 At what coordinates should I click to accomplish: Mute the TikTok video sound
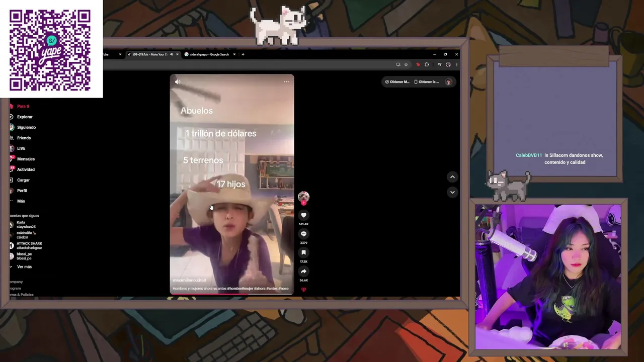point(178,81)
